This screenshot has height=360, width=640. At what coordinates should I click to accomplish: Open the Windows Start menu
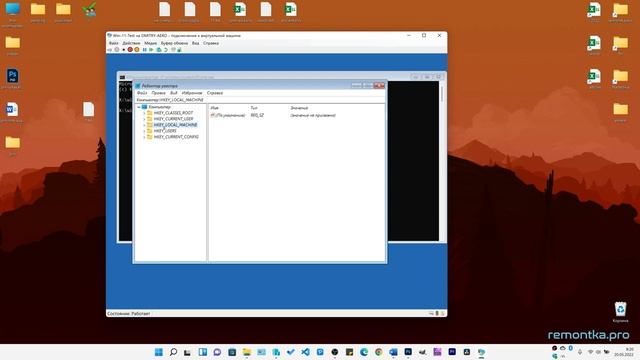point(159,352)
